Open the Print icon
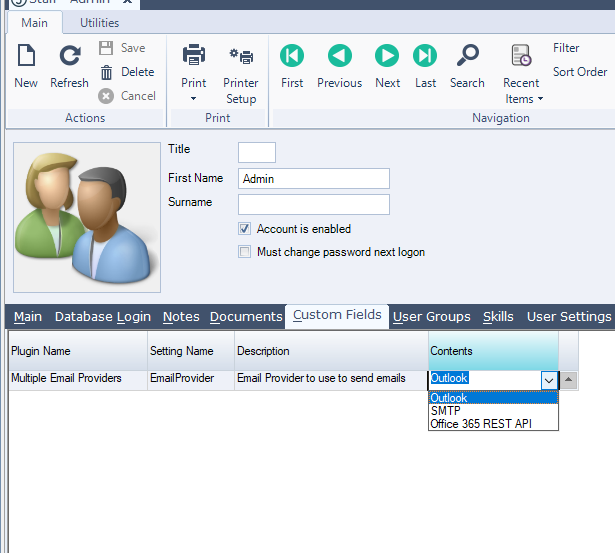The image size is (615, 553). click(x=194, y=55)
